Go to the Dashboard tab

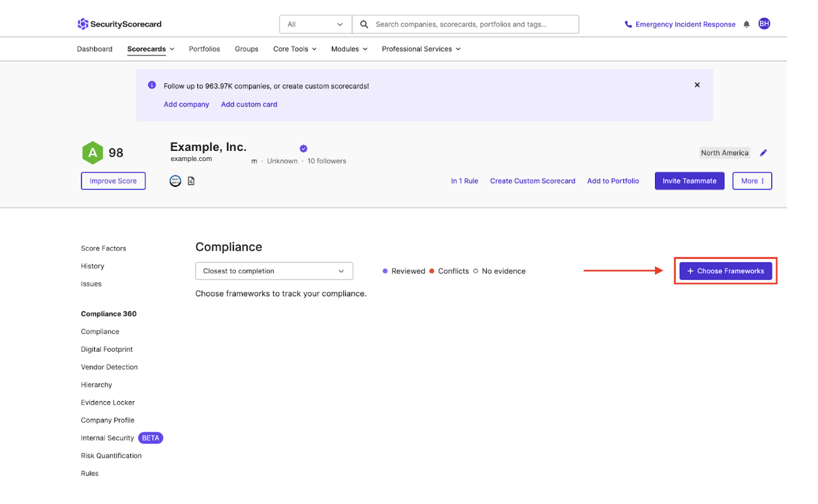tap(95, 49)
